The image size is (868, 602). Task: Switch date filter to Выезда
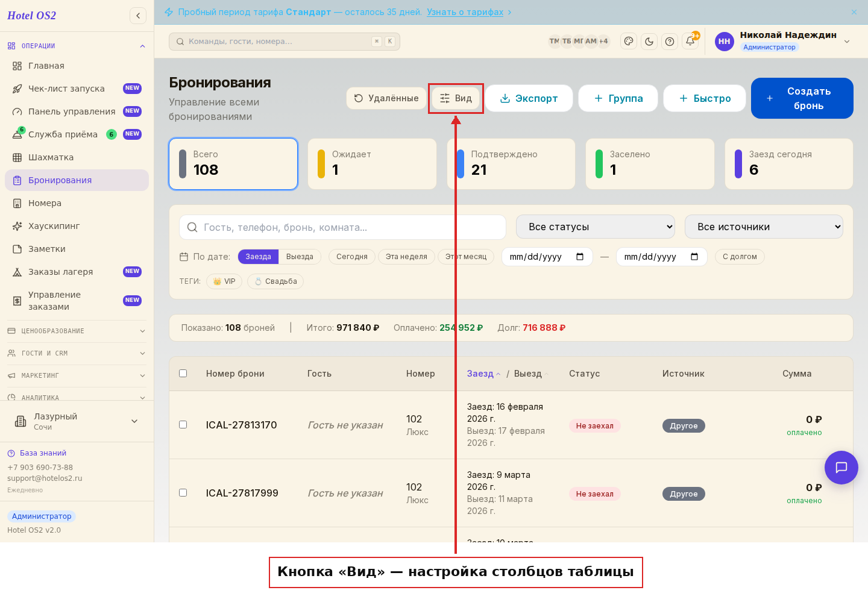[300, 257]
